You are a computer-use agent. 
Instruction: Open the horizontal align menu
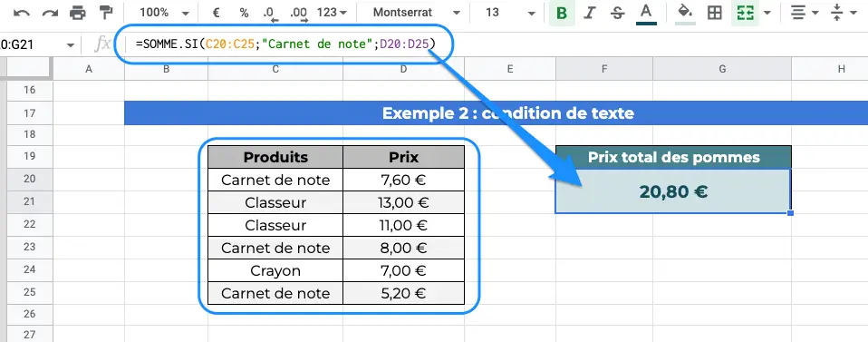[805, 13]
